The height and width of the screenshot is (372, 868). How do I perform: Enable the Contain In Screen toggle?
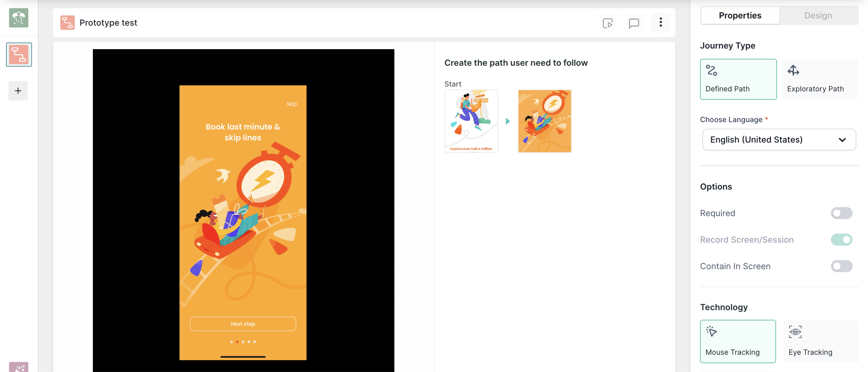841,266
